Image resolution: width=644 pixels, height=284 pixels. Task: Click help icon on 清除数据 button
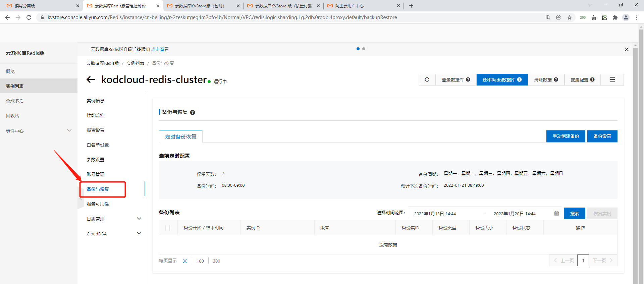click(x=556, y=80)
